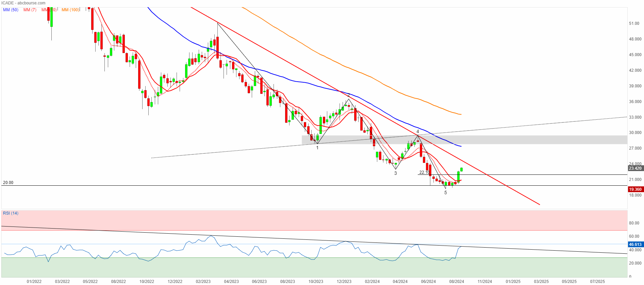This screenshot has width=644, height=285.
Task: Click the 06/2024 date axis label
Action: 428,282
